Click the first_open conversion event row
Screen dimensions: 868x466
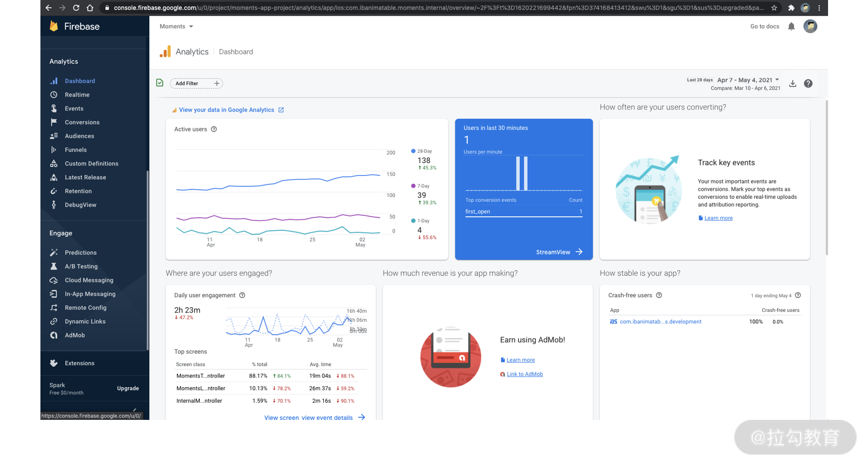(524, 212)
